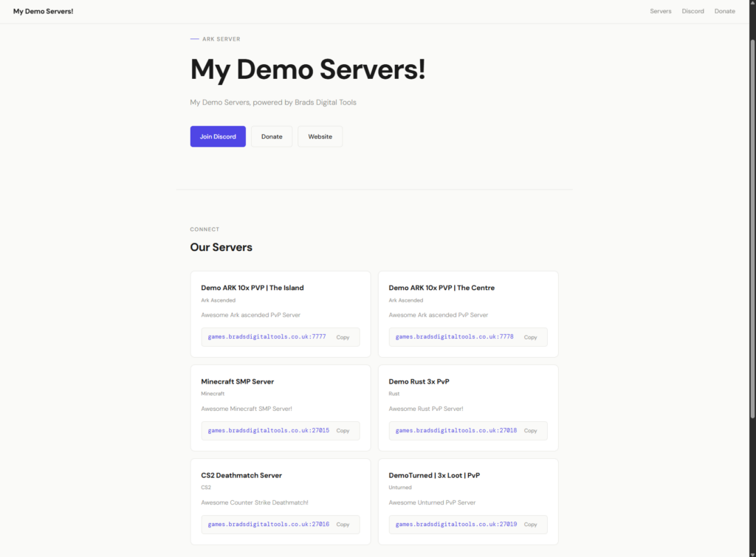The width and height of the screenshot is (756, 557).
Task: Click address ending in port 27015
Action: (x=268, y=431)
